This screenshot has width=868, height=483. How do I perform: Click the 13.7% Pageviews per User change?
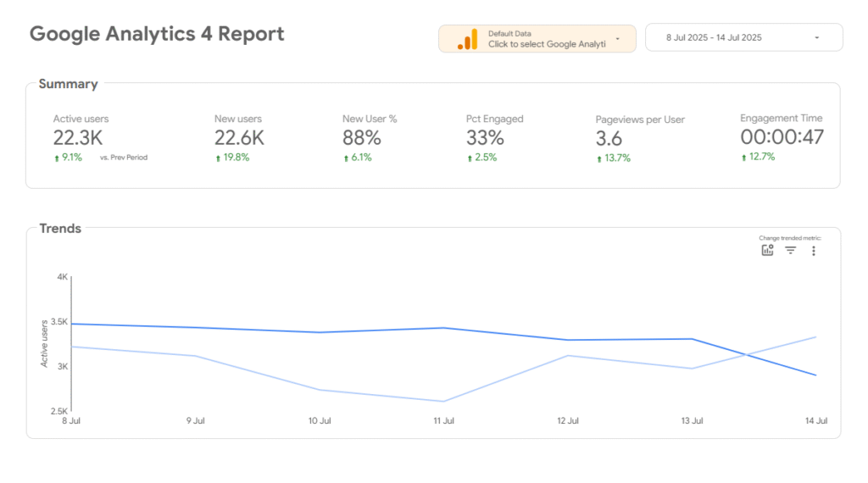coord(614,158)
